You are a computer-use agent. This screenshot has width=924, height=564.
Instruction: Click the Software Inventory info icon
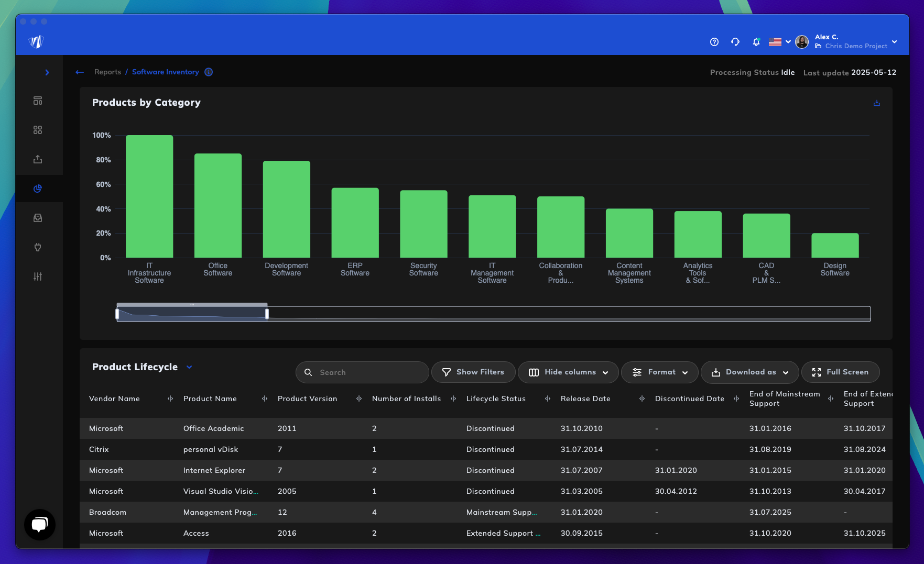209,72
